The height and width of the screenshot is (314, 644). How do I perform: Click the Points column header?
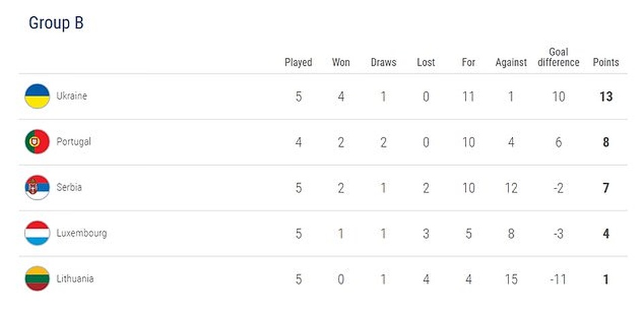(606, 62)
